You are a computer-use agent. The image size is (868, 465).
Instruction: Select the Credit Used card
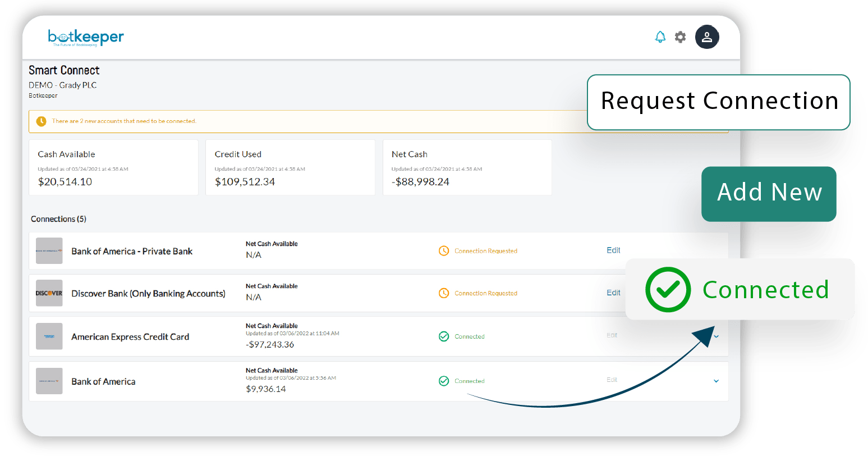point(290,167)
